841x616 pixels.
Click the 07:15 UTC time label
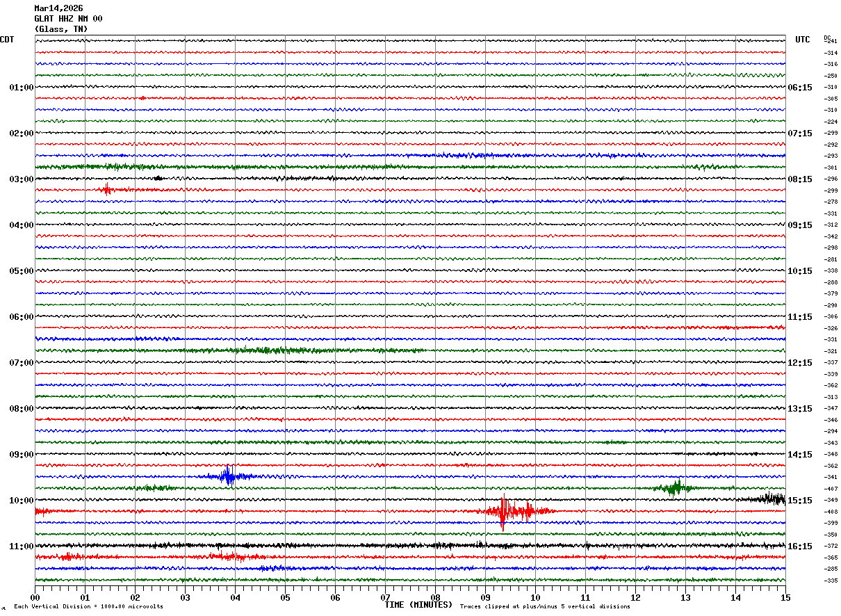800,133
